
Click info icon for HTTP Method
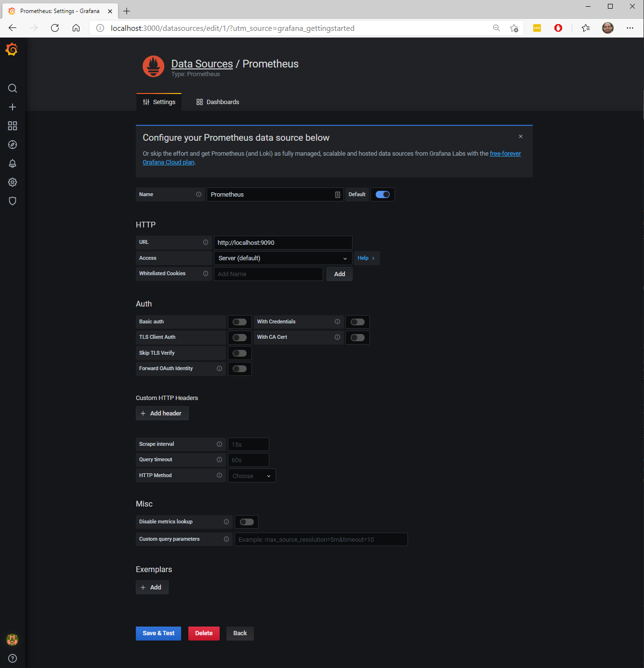pyautogui.click(x=219, y=475)
